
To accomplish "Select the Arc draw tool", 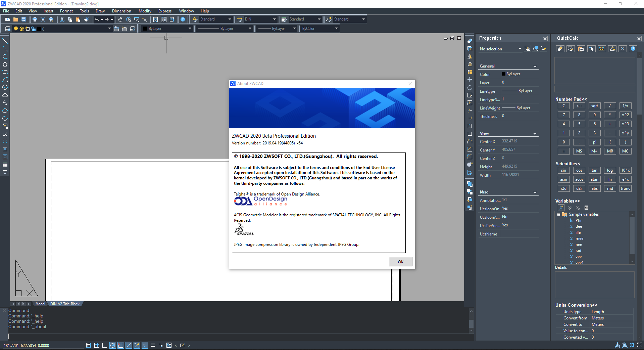I will pyautogui.click(x=5, y=80).
